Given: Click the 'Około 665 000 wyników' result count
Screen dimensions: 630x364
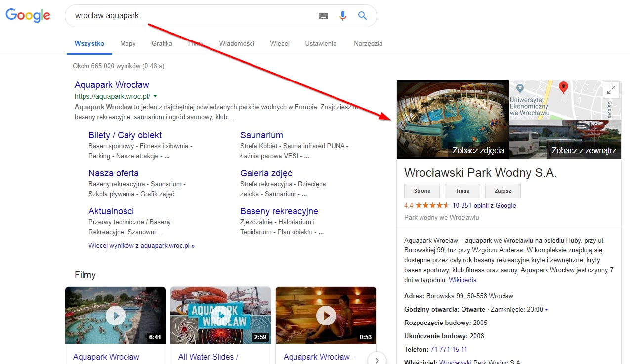Looking at the screenshot, I should tap(118, 66).
